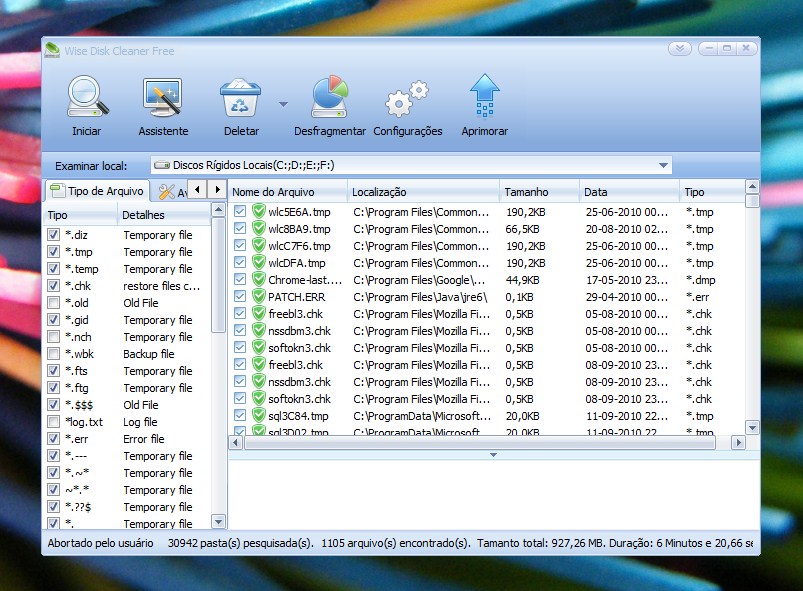
Task: Toggle the *.fts checkbox
Action: click(53, 370)
